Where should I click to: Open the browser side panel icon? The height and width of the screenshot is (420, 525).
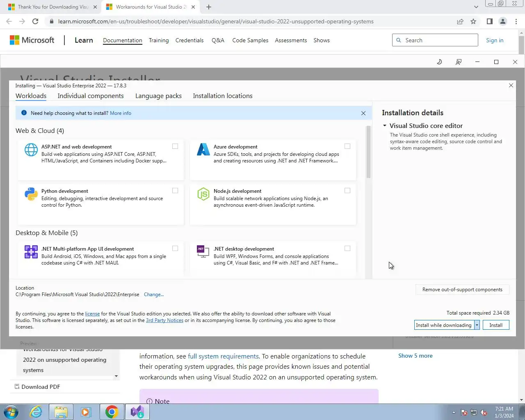click(489, 21)
